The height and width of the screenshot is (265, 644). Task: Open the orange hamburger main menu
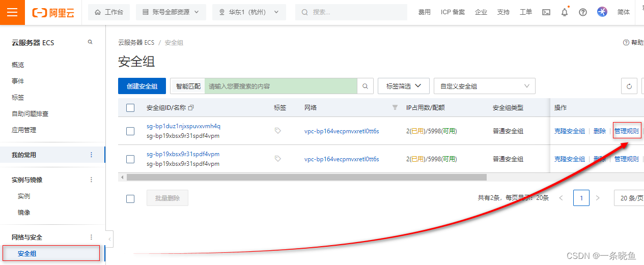click(x=12, y=12)
